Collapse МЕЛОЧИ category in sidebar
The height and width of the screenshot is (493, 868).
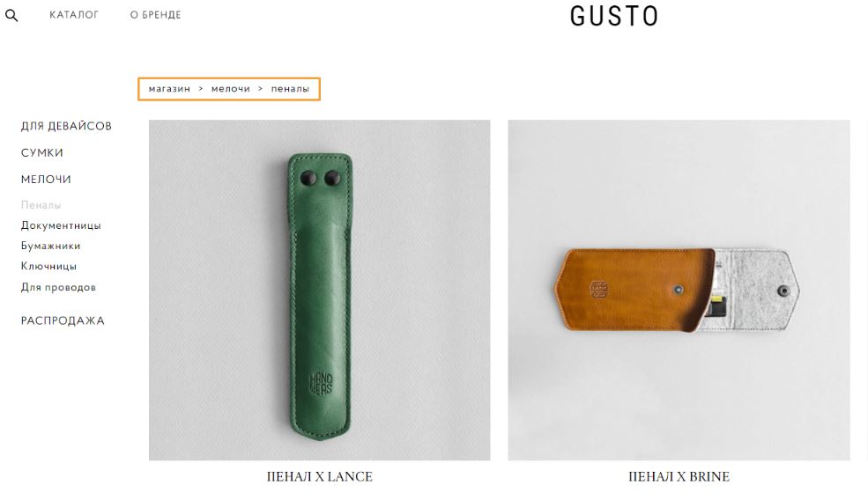[46, 180]
